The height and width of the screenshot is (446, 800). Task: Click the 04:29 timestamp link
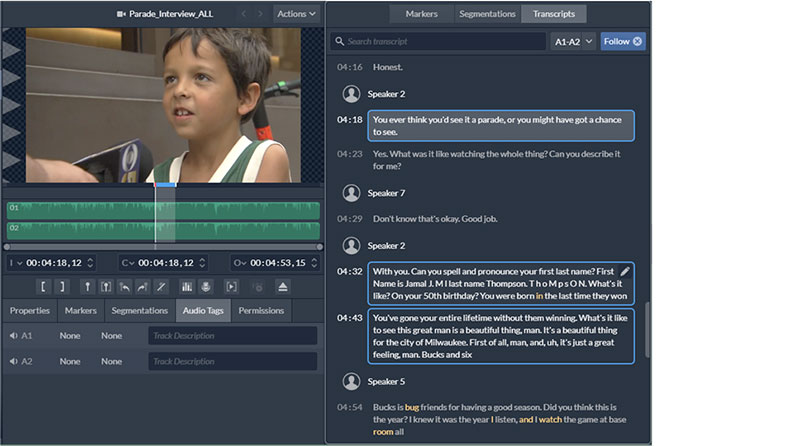(x=349, y=218)
